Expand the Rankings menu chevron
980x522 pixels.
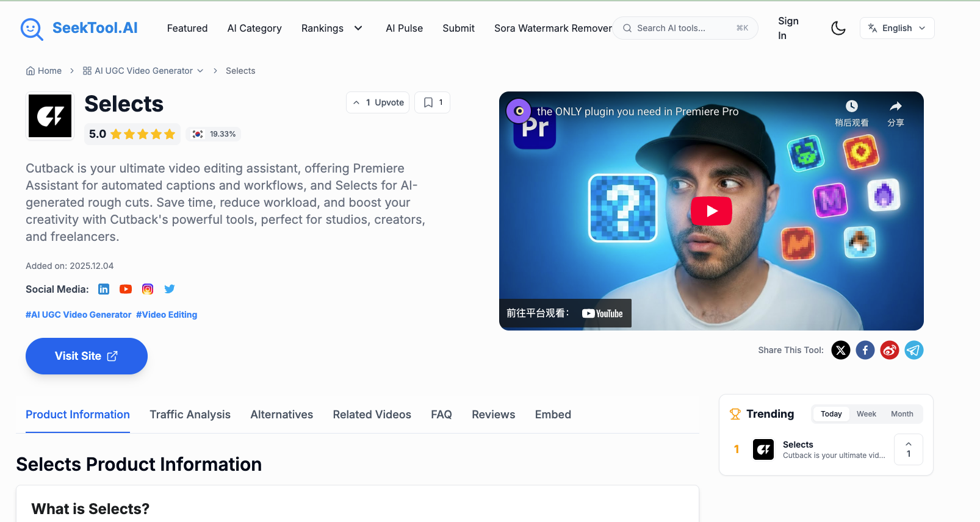(x=358, y=28)
